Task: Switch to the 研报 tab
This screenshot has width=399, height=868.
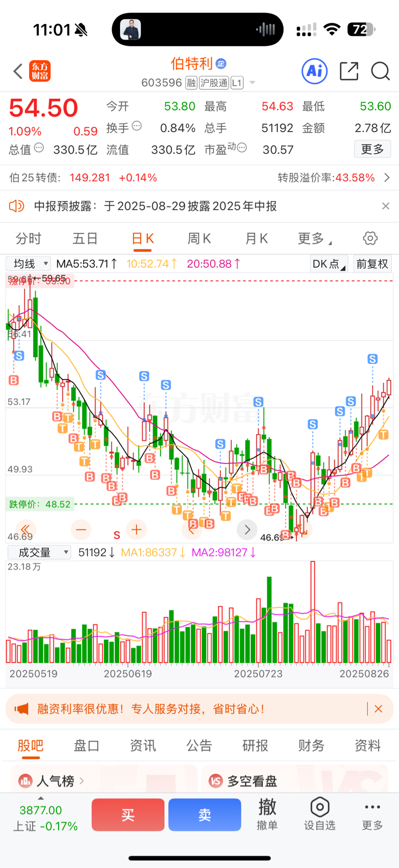Action: coord(255,746)
